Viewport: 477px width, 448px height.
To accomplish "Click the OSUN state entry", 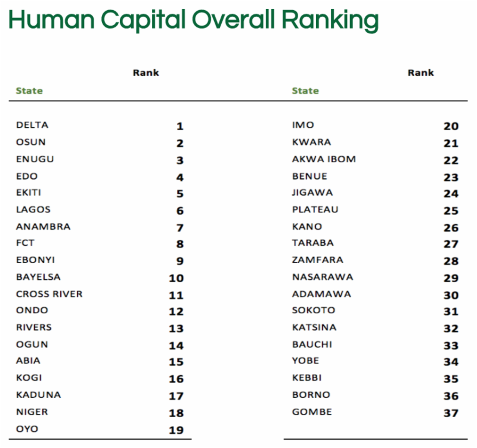I will [x=31, y=142].
